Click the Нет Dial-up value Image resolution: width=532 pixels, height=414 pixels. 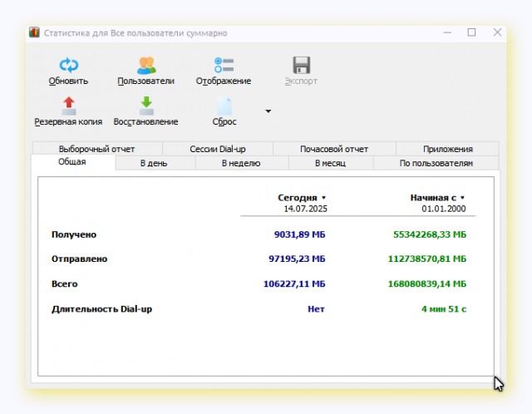pos(316,309)
